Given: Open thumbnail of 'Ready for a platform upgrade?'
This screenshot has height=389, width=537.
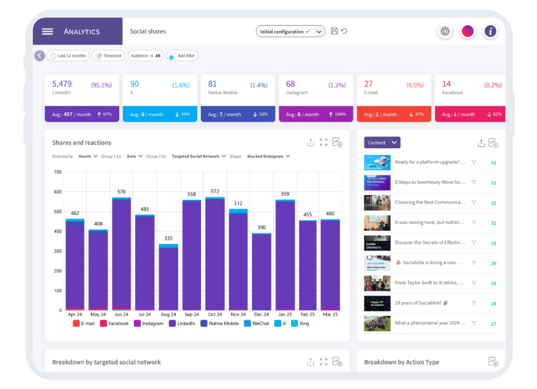Looking at the screenshot, I should pos(377,162).
